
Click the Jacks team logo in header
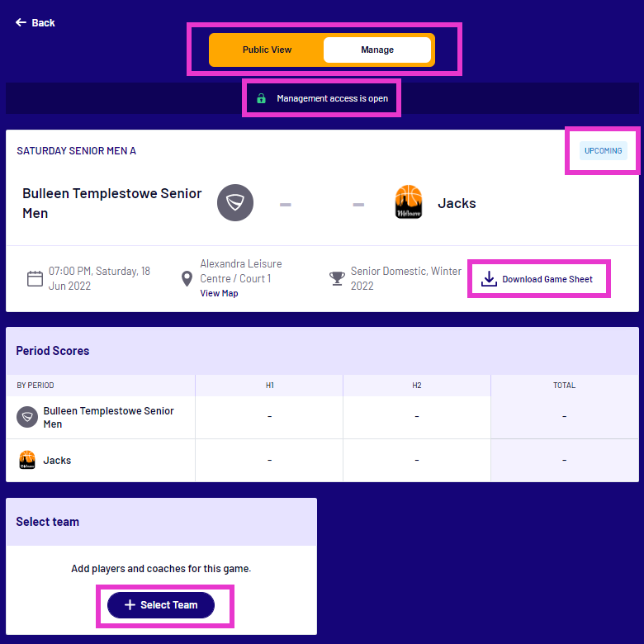[x=409, y=203]
